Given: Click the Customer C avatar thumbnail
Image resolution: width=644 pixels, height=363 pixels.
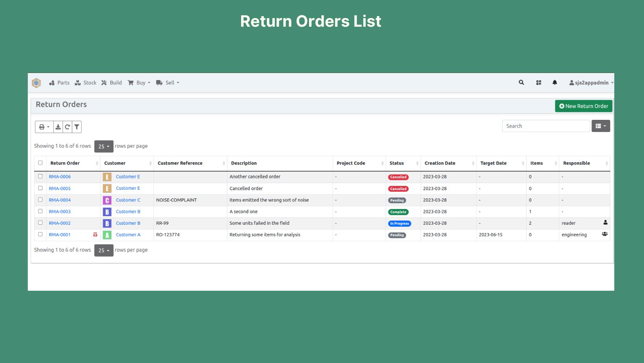Looking at the screenshot, I should [x=107, y=200].
